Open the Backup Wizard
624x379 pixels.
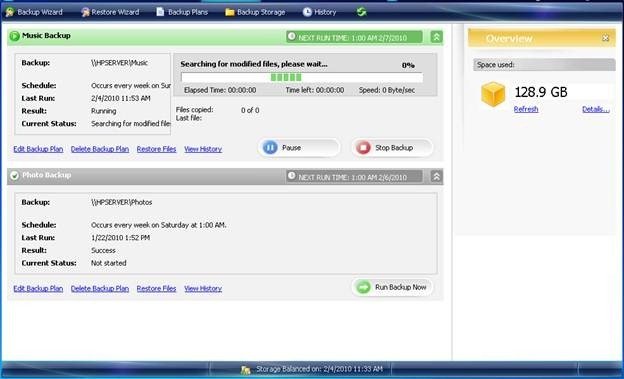point(34,12)
